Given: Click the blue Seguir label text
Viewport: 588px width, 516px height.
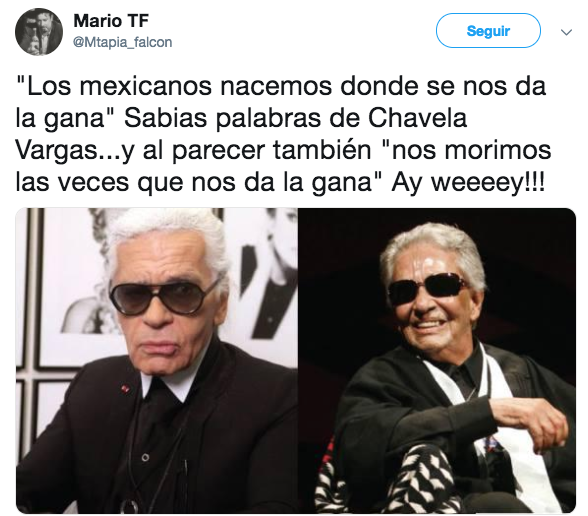Looking at the screenshot, I should tap(488, 31).
